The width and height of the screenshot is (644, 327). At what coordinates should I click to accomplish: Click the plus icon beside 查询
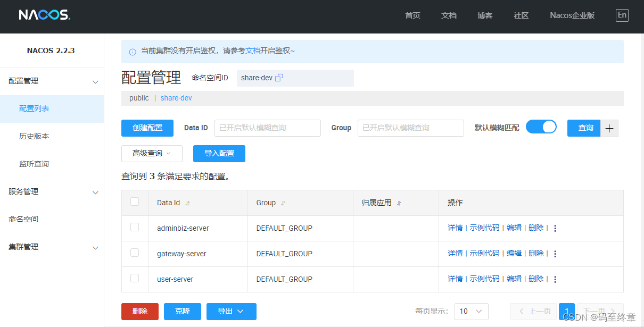(x=609, y=128)
